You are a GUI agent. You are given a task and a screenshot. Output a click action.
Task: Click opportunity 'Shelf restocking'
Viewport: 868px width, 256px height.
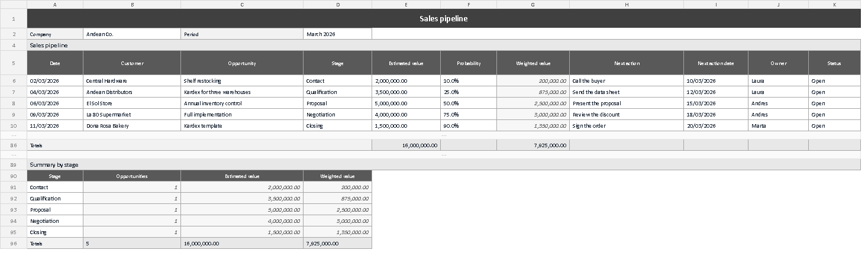click(x=242, y=81)
